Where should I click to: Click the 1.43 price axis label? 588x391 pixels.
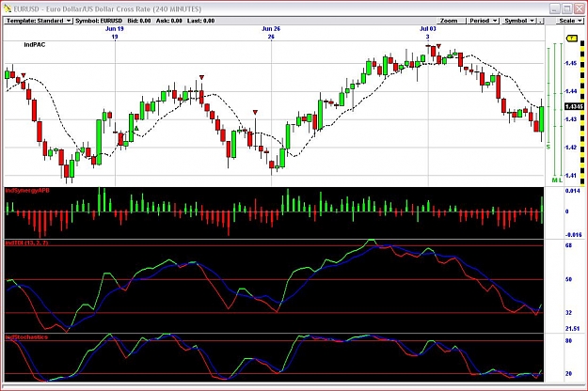[571, 119]
